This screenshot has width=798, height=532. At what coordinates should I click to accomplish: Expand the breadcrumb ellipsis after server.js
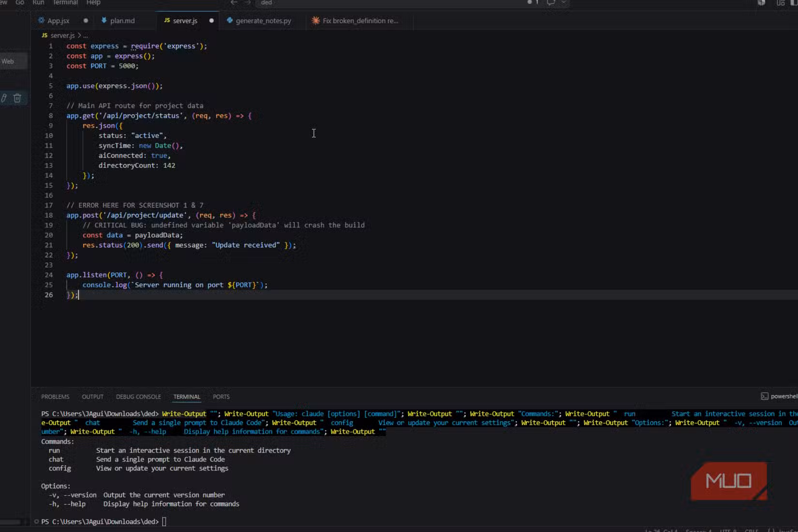pyautogui.click(x=86, y=36)
